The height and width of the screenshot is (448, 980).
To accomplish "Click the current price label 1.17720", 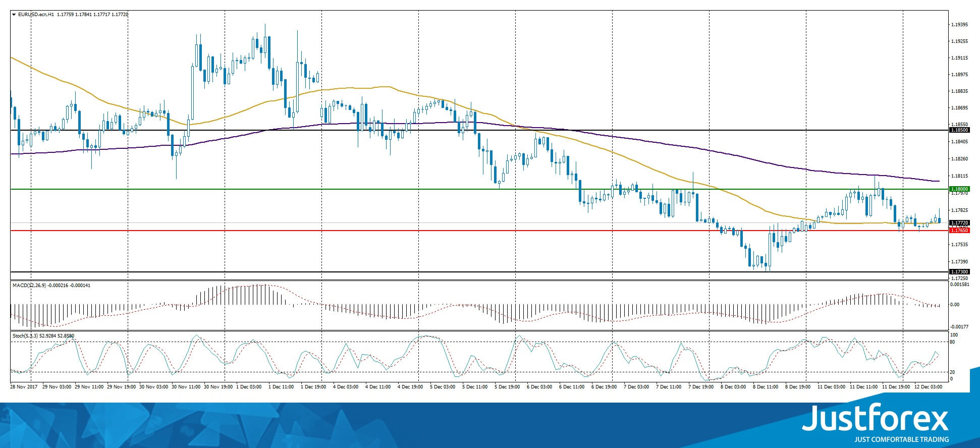I will (959, 223).
